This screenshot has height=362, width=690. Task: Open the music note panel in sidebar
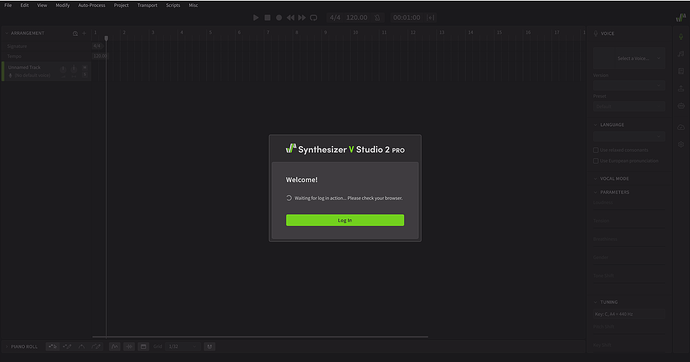pyautogui.click(x=681, y=54)
